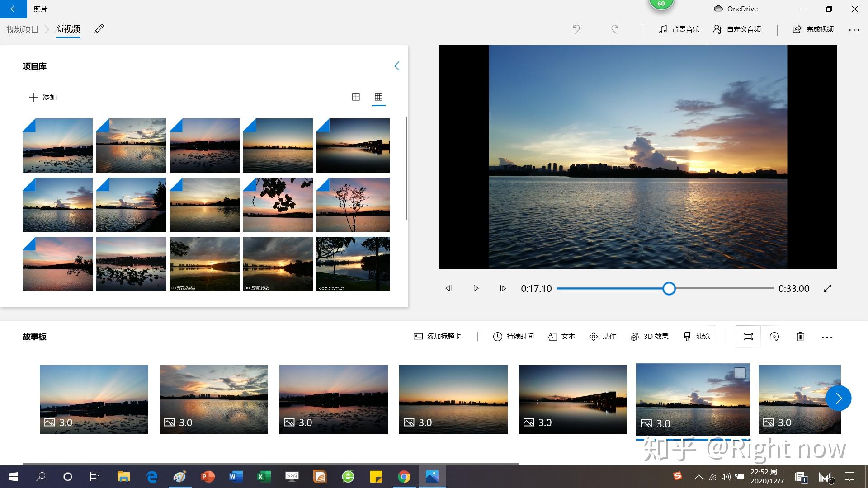The image size is (868, 488).
Task: Rename video with pencil icon
Action: coord(99,29)
